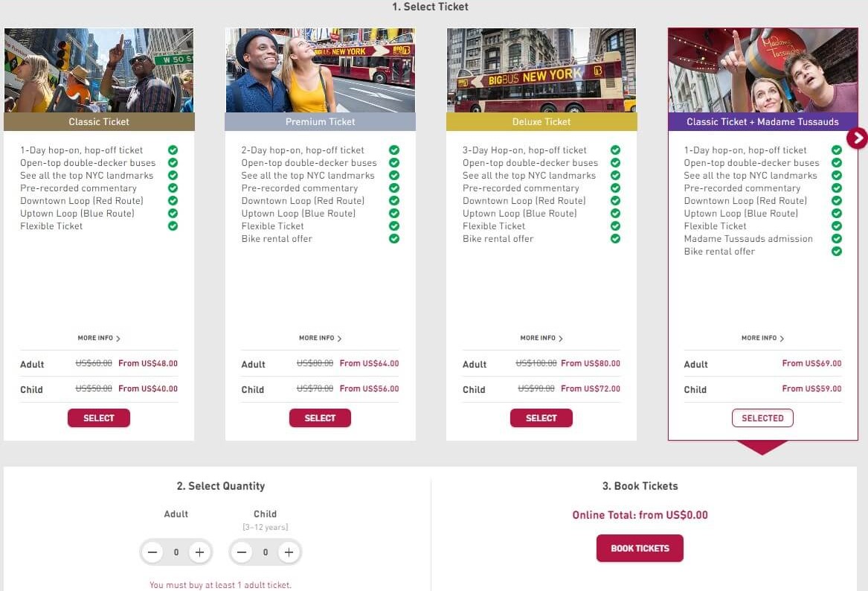Click the checkmark beside Downtown Loop on Deluxe Ticket

(614, 201)
